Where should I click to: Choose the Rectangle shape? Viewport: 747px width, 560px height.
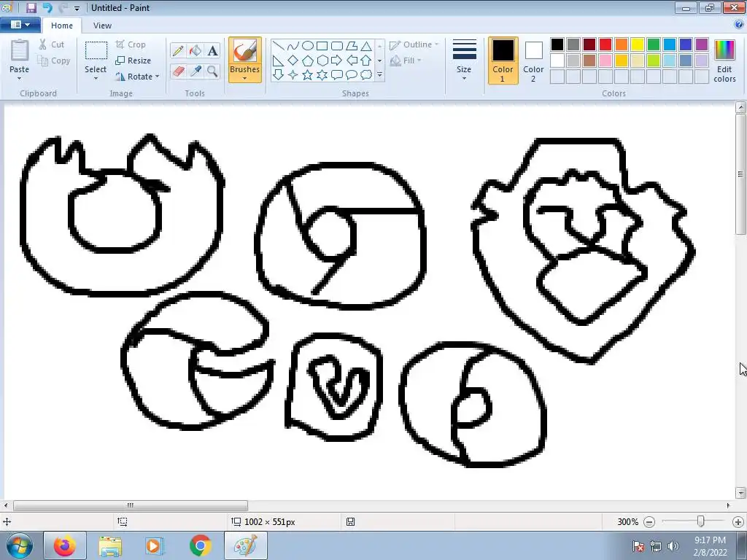[322, 46]
